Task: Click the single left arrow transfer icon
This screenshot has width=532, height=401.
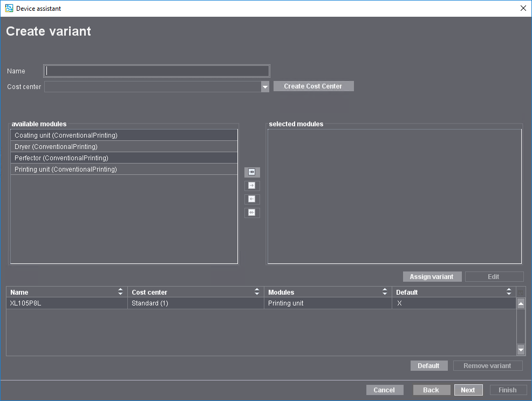Action: [251, 199]
